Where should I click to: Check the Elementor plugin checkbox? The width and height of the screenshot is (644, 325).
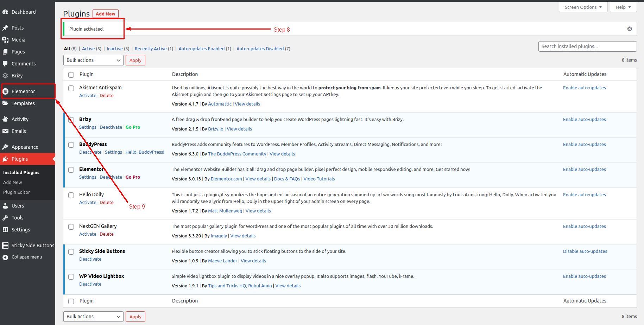(x=71, y=170)
